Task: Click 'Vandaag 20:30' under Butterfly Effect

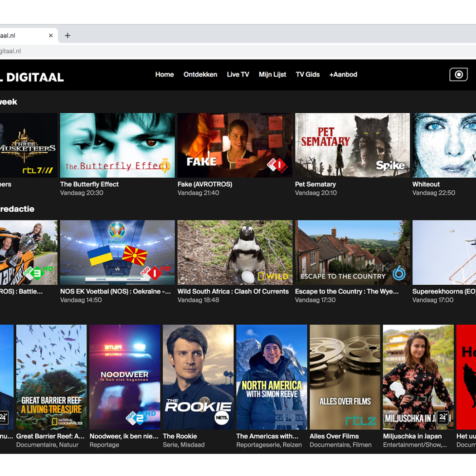Action: (82, 193)
